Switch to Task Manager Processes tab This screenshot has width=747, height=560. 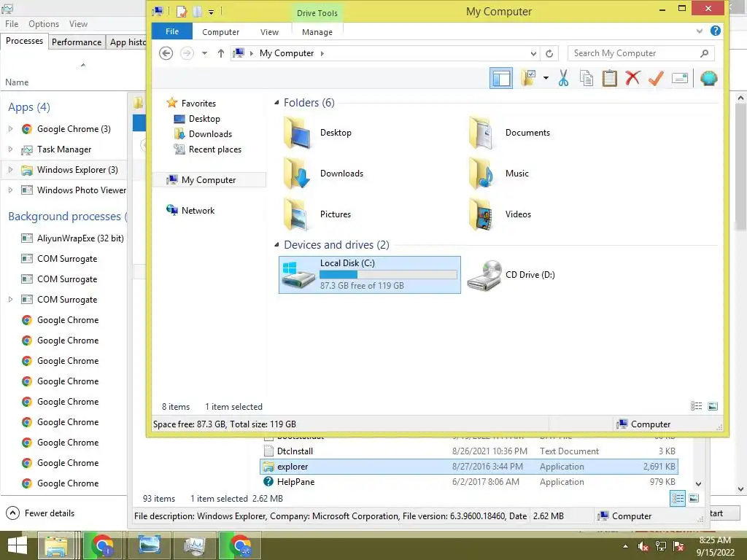(24, 41)
